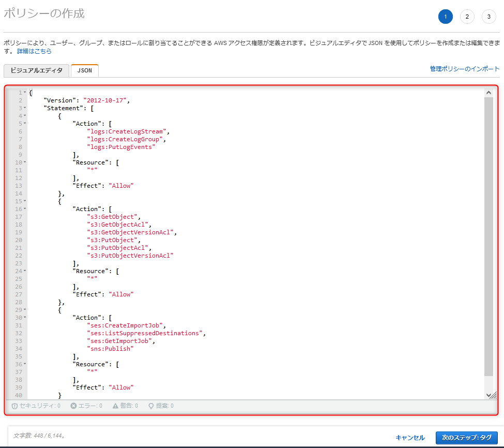
Task: Click "s3:PutObjectVersionAcl" in the editor
Action: click(130, 256)
